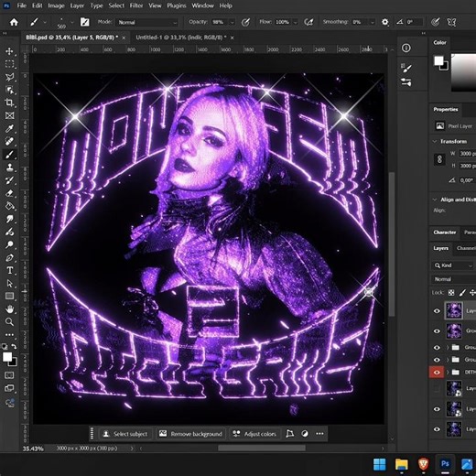Switch to the Untitled-1 document tab
This screenshot has width=476, height=476.
coord(181,38)
